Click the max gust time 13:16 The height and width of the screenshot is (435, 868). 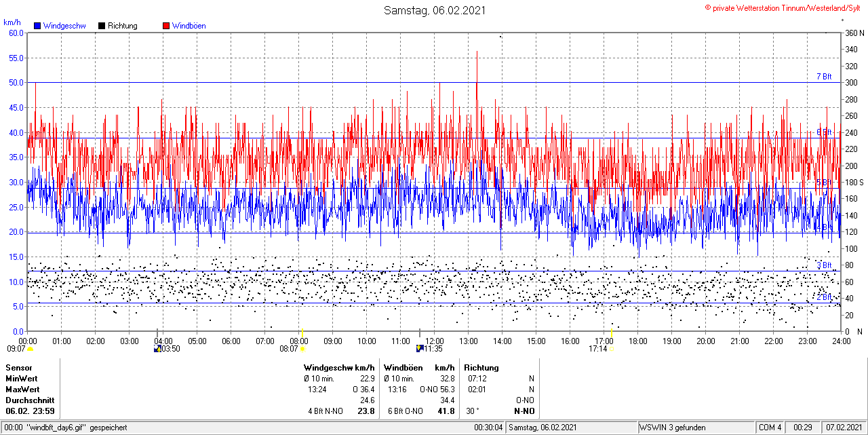[397, 390]
